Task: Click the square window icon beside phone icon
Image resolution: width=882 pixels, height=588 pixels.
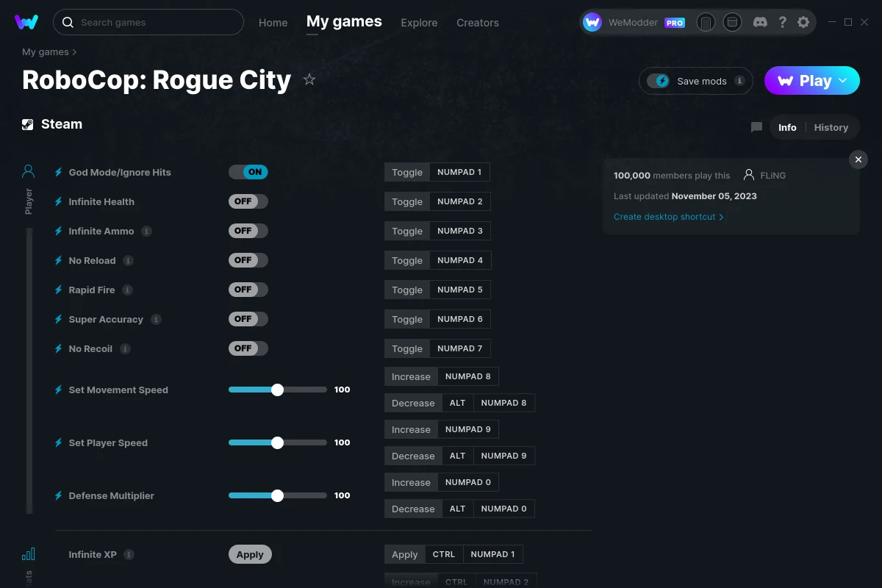Action: coord(732,22)
